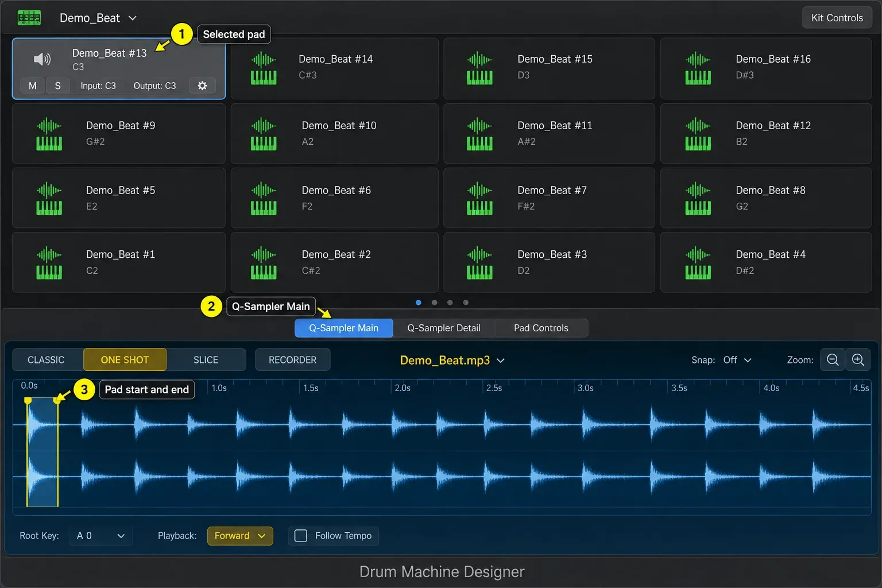The width and height of the screenshot is (882, 588).
Task: Open the RECORDER mode
Action: coord(292,360)
